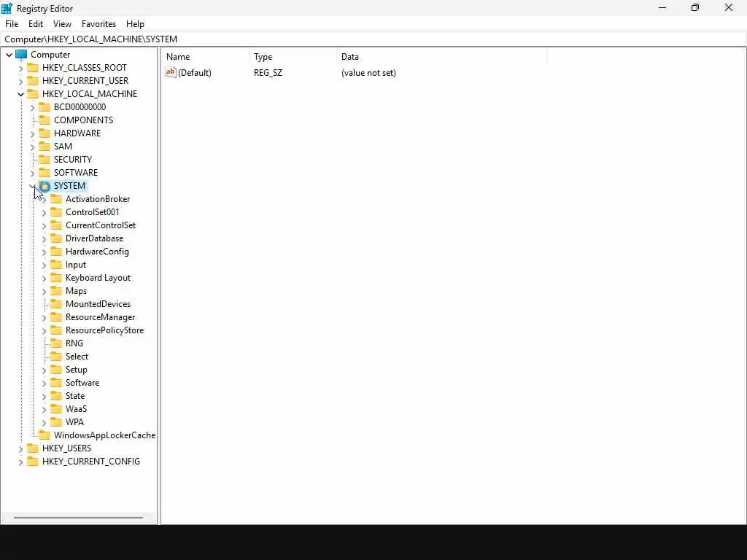The height and width of the screenshot is (560, 747).
Task: Select the HKEY_USERS key label
Action: (66, 448)
